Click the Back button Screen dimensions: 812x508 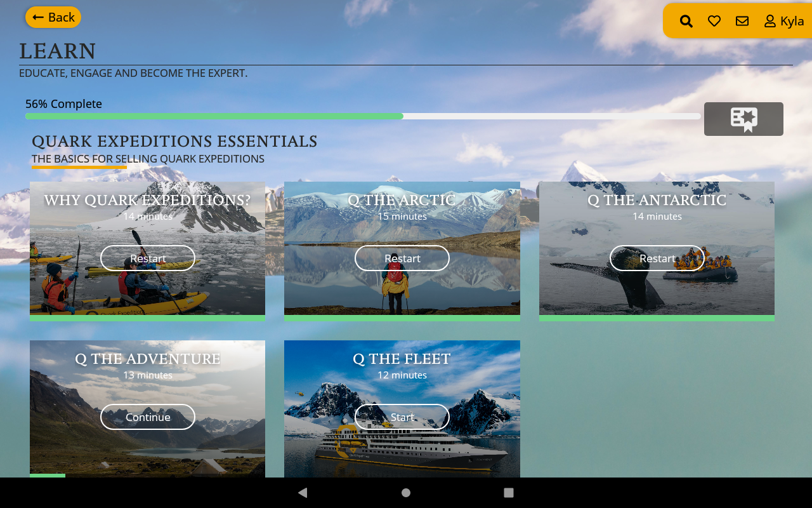(x=53, y=17)
